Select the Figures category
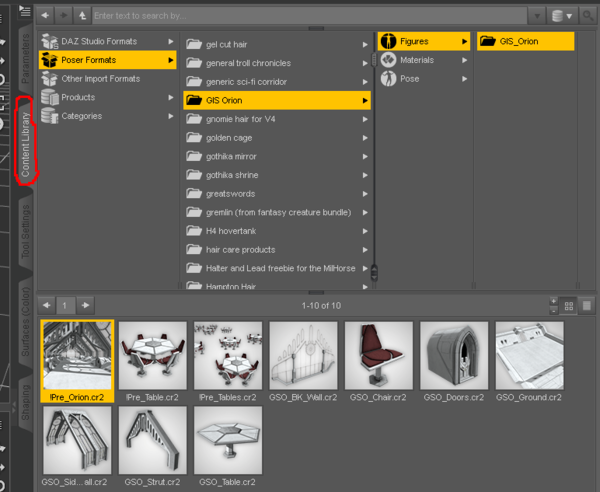600x492 pixels. (424, 41)
